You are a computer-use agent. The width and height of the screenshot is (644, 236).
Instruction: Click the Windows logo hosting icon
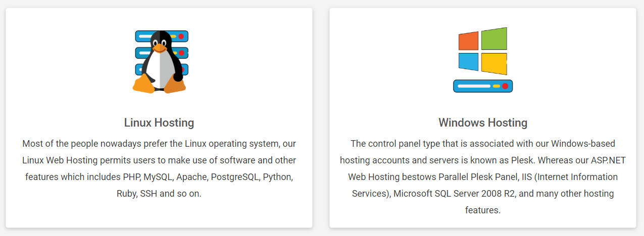(483, 60)
